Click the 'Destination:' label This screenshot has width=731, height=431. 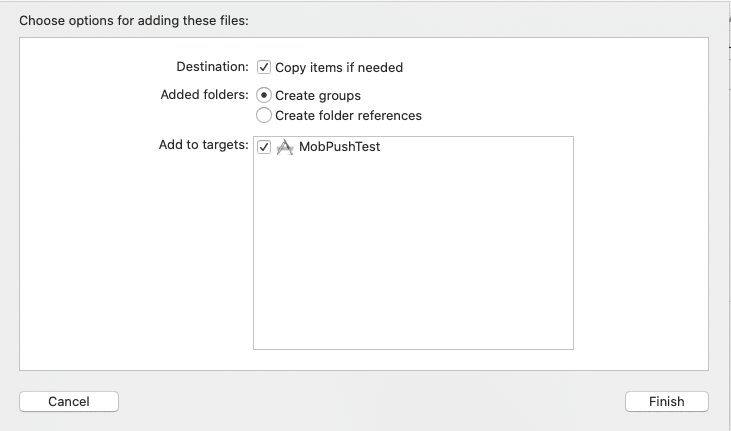coord(212,67)
